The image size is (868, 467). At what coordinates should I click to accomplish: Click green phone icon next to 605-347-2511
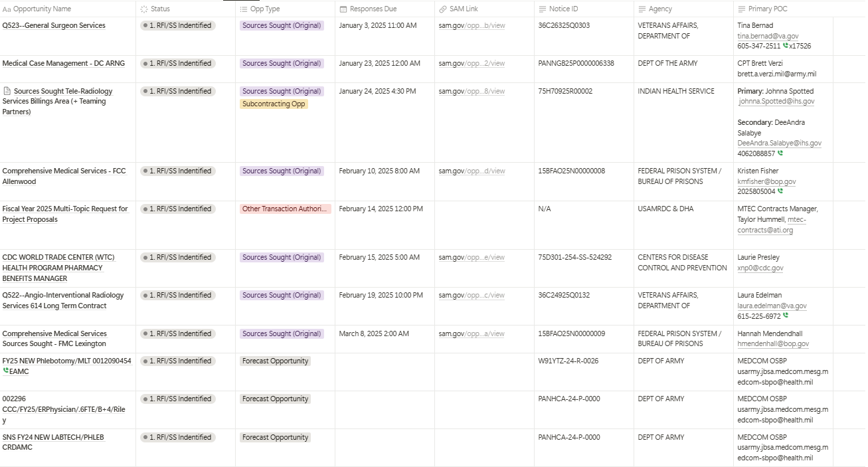786,46
